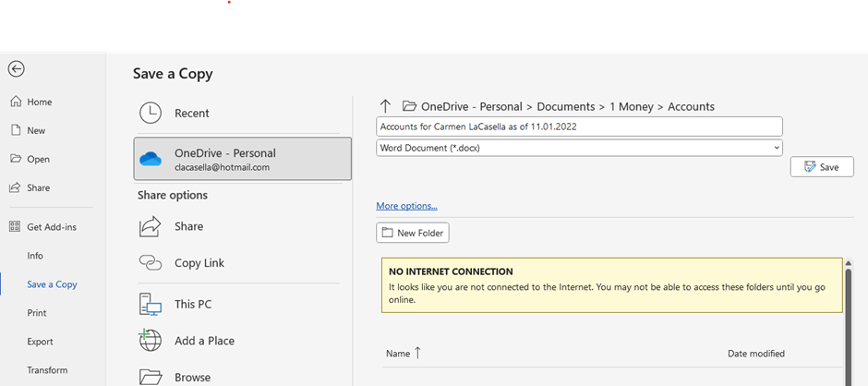This screenshot has width=868, height=386.
Task: Click Accounts in the breadcrumb path
Action: point(691,107)
